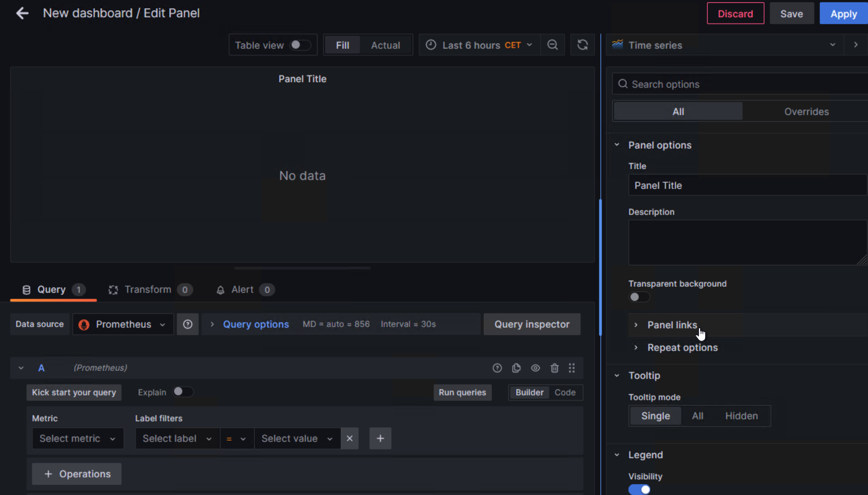The image size is (868, 495).
Task: Open the Select metric dropdown
Action: [x=78, y=438]
